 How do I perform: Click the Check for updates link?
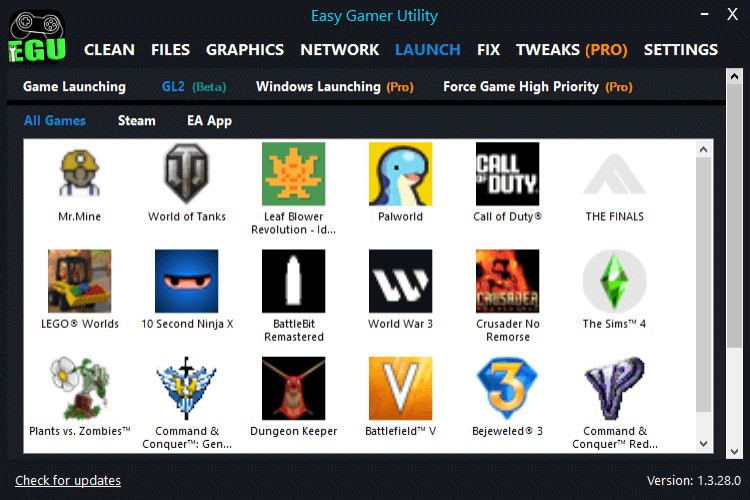click(68, 480)
